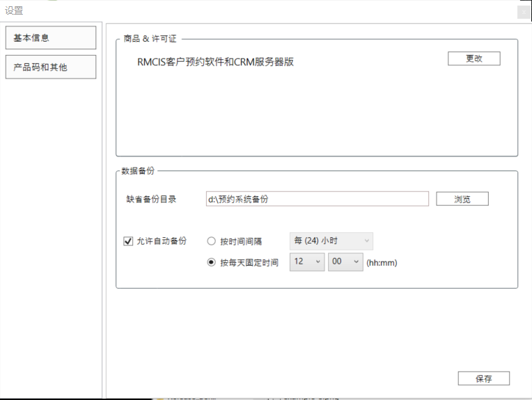532x400 pixels.
Task: Select the 按时间间隔 radio option
Action: coord(211,241)
